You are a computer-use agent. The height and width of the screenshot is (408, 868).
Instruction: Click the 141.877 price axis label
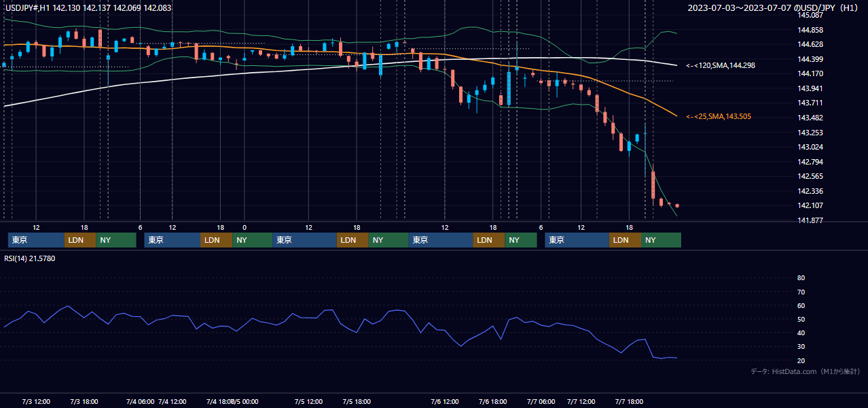tap(810, 220)
